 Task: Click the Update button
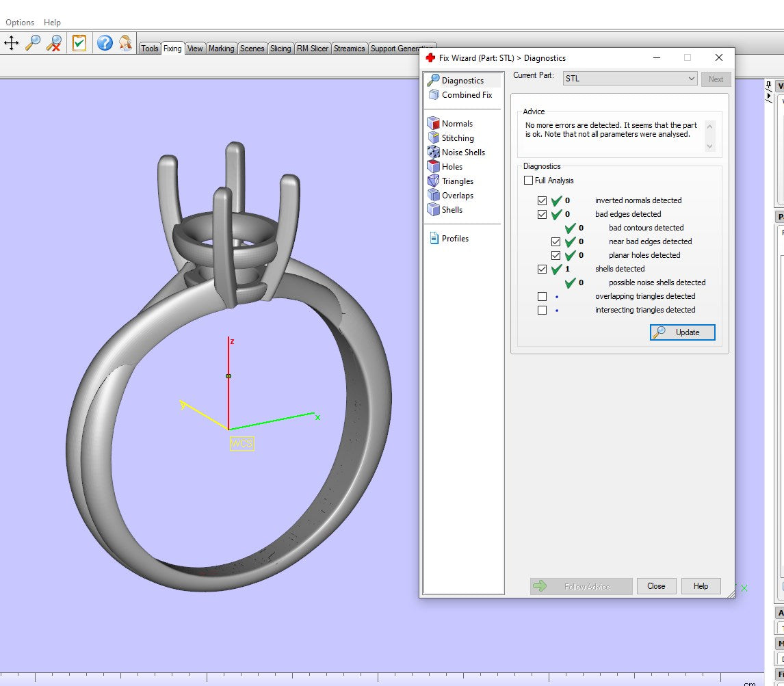(682, 332)
